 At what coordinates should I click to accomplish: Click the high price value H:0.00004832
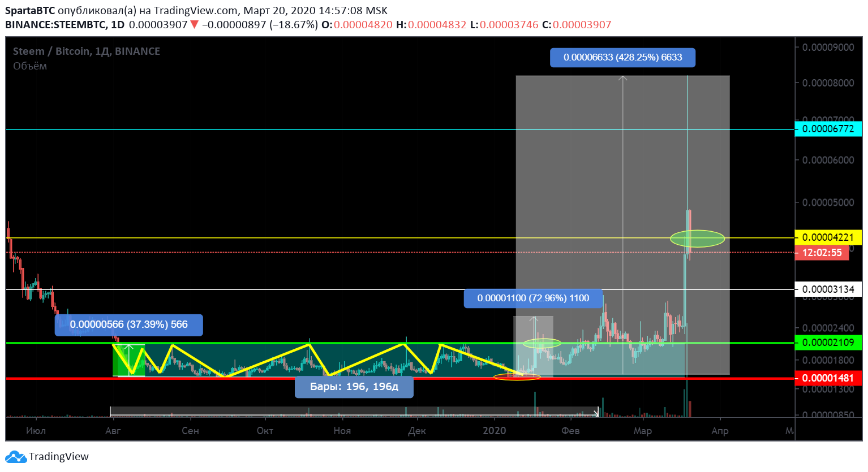pyautogui.click(x=431, y=25)
